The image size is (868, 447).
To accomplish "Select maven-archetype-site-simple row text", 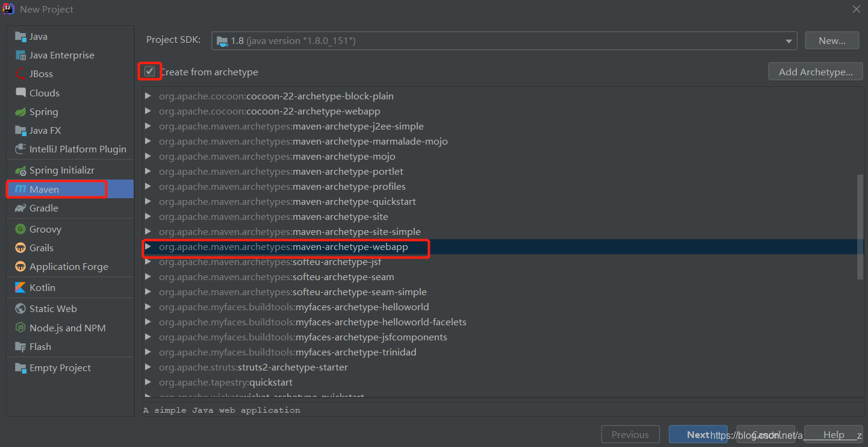I will 290,231.
